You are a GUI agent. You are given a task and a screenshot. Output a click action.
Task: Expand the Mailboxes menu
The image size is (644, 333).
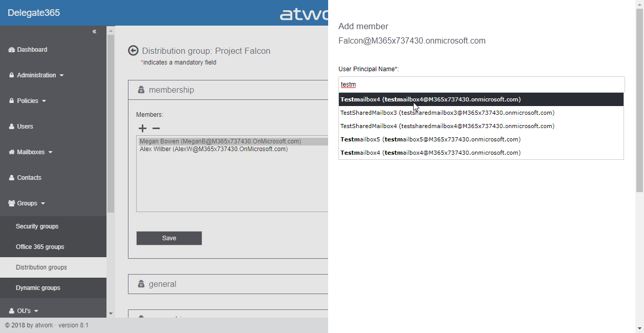pos(32,152)
